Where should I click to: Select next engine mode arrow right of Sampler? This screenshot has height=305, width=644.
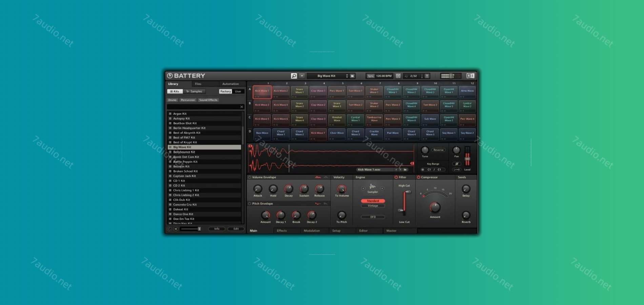(x=382, y=188)
